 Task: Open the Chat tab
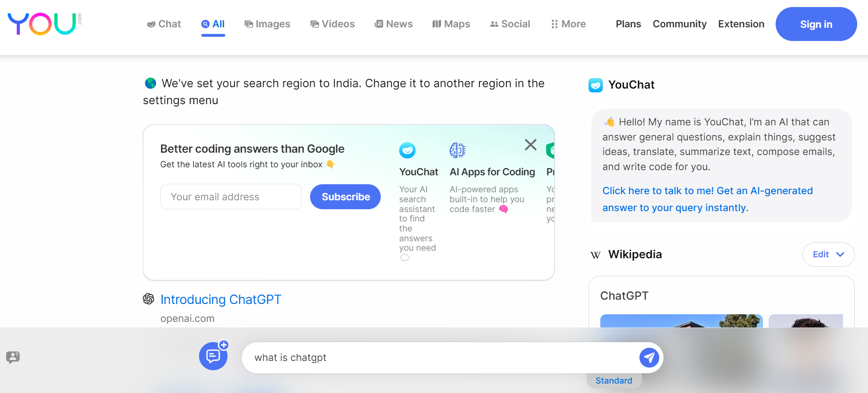164,24
